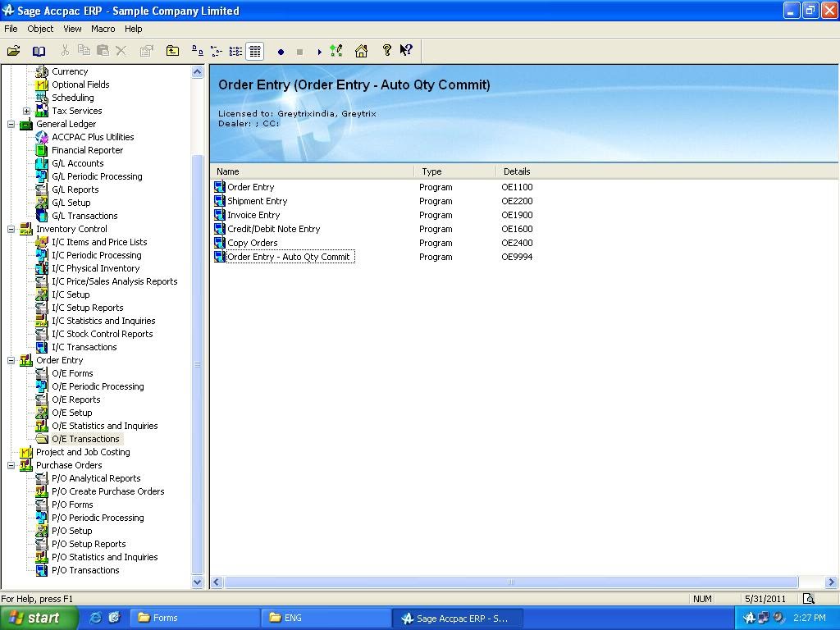This screenshot has height=630, width=840.
Task: Run macro using the play arrow icon
Action: [319, 52]
